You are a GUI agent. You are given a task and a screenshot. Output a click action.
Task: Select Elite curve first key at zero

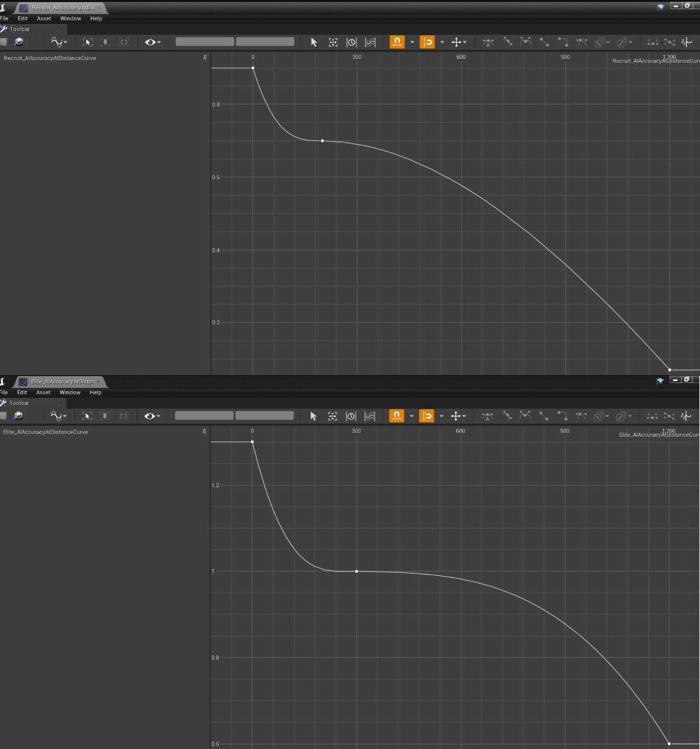click(x=252, y=442)
